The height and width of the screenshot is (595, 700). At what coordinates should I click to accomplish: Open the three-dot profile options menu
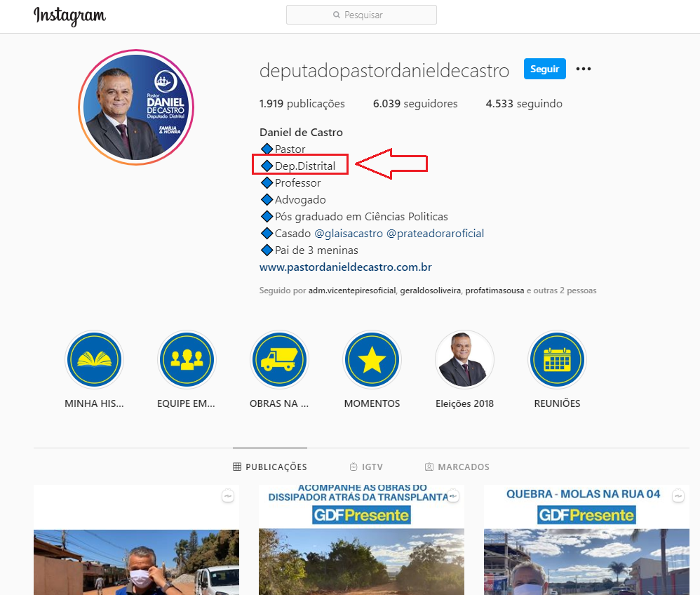point(584,69)
